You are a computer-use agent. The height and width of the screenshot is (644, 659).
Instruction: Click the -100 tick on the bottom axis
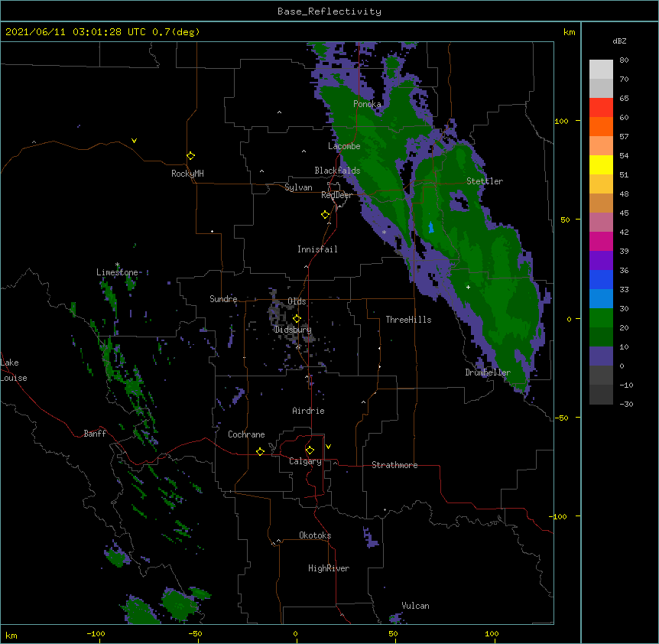click(96, 634)
